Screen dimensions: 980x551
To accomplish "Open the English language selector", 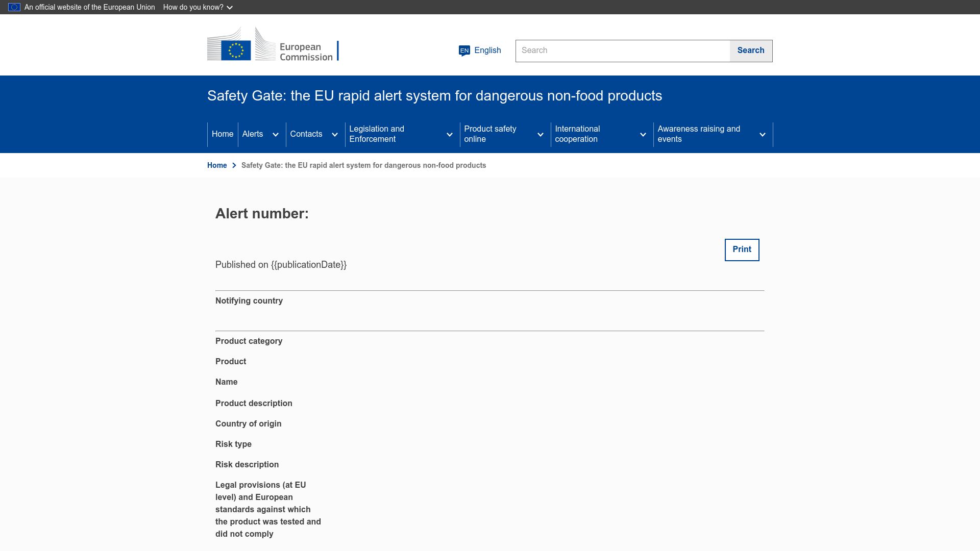I will click(x=480, y=51).
